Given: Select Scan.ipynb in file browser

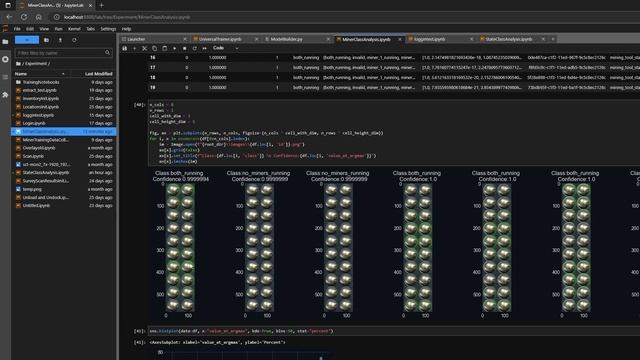Looking at the screenshot, I should [x=63, y=156].
